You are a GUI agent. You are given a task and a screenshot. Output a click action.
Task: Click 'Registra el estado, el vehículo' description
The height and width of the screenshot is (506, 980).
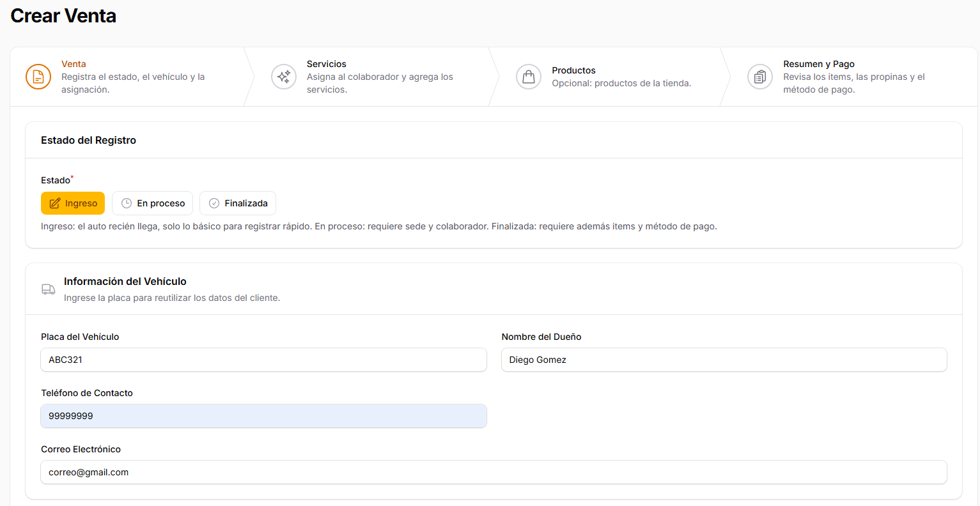(133, 83)
